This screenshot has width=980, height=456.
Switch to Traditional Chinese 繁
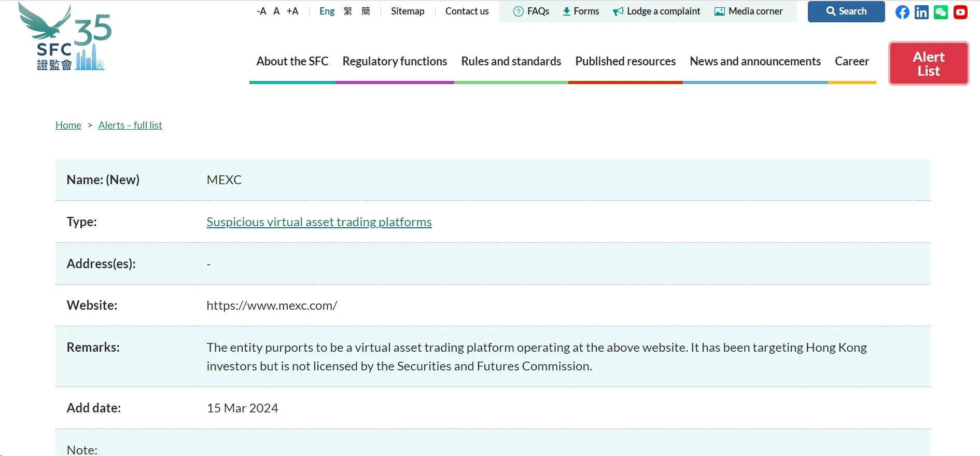(348, 11)
